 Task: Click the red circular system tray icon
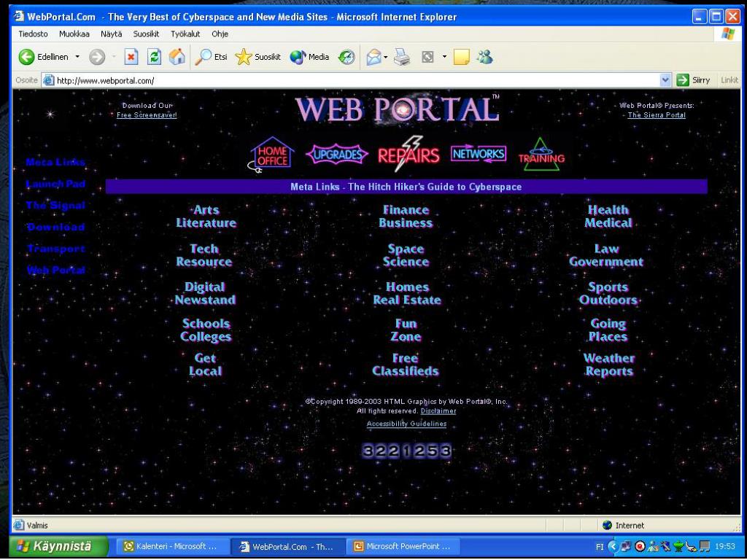640,546
